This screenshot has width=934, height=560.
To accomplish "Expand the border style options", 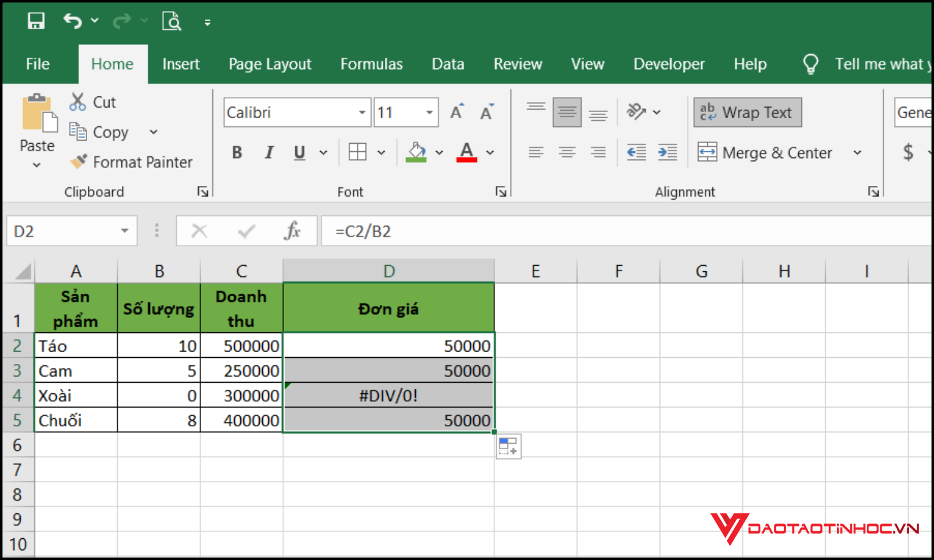I will coord(381,152).
